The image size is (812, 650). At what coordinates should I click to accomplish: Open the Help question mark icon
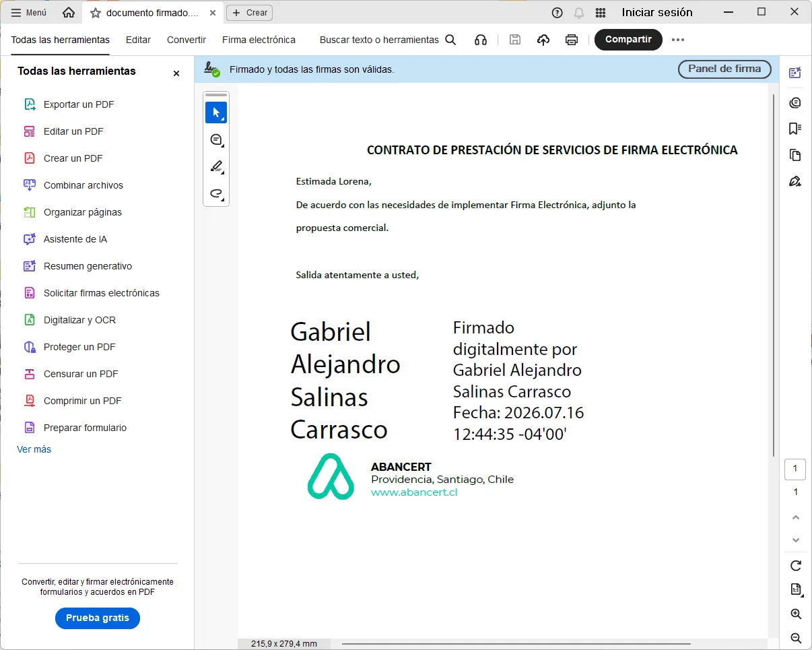tap(557, 12)
